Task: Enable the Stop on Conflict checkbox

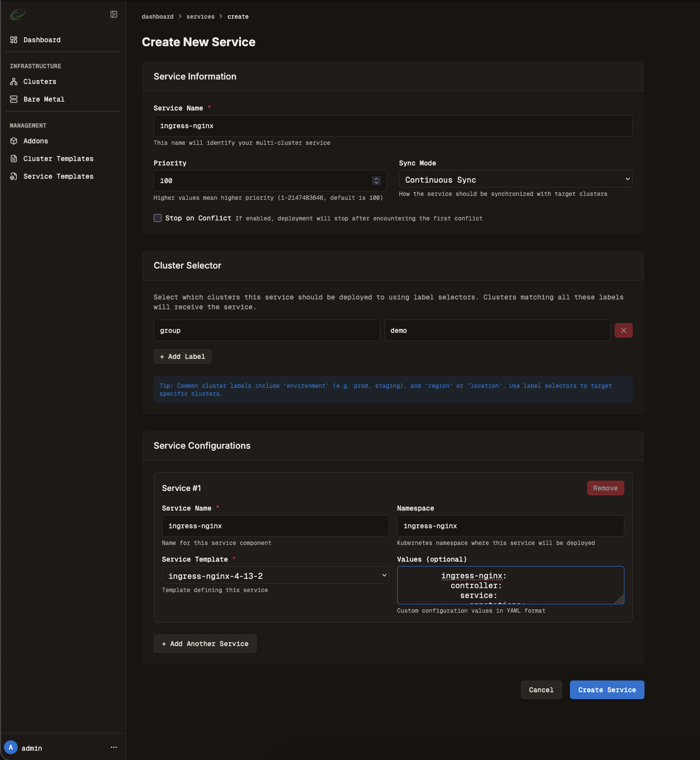Action: tap(158, 218)
